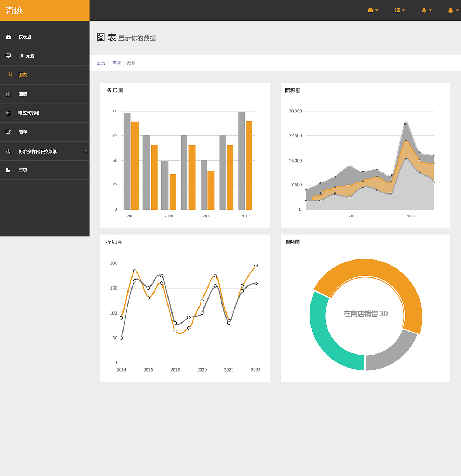Open the user profile icon

click(451, 10)
